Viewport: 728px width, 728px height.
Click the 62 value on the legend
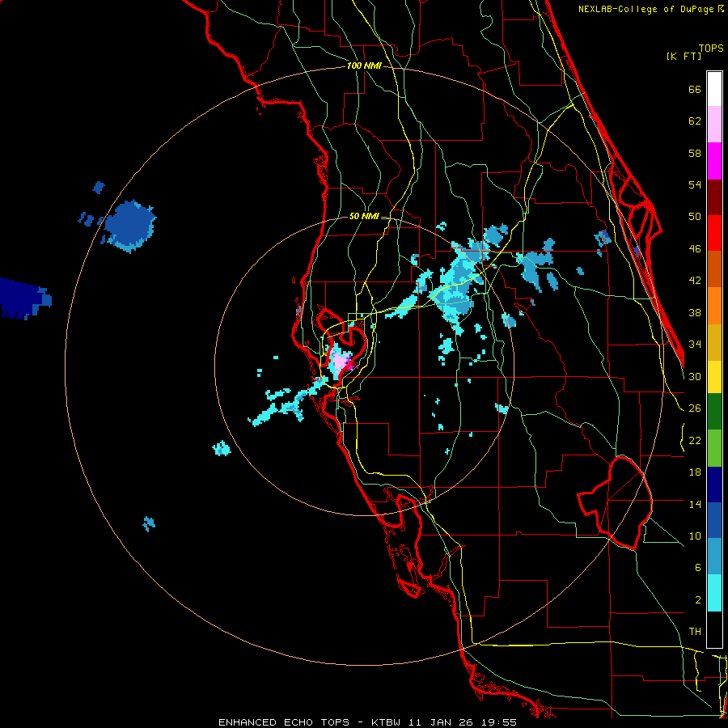[x=695, y=121]
